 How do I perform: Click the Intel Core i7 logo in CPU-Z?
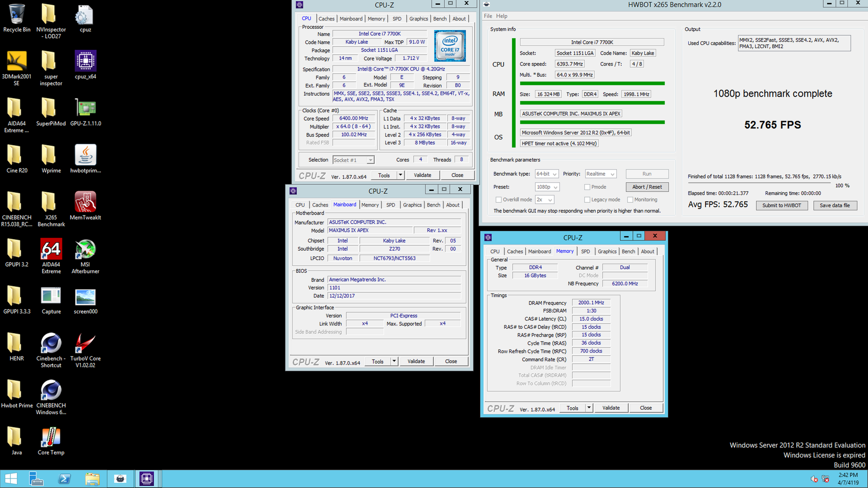point(450,46)
